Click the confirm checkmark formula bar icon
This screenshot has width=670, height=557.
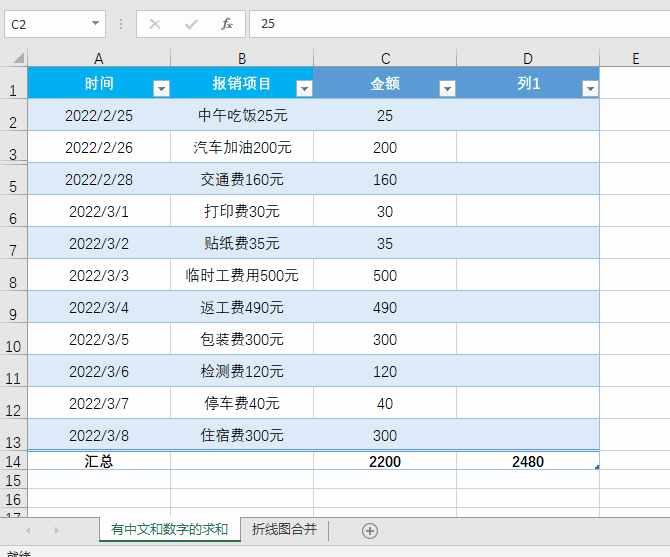pyautogui.click(x=191, y=24)
